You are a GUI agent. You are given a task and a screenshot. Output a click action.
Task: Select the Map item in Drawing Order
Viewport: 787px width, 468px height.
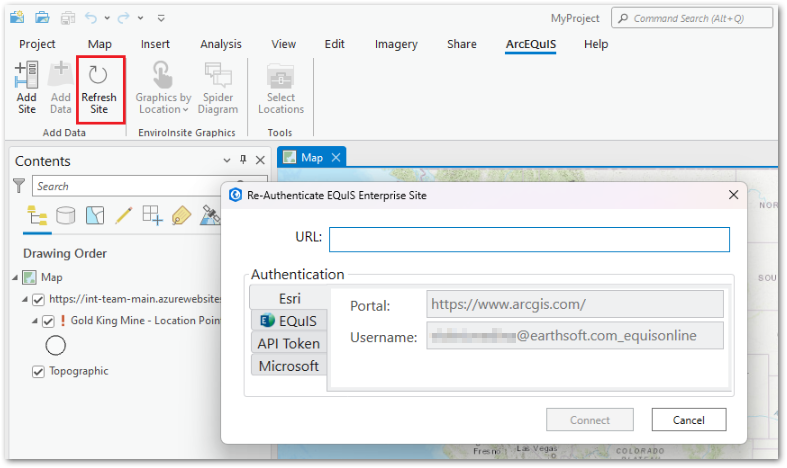52,277
